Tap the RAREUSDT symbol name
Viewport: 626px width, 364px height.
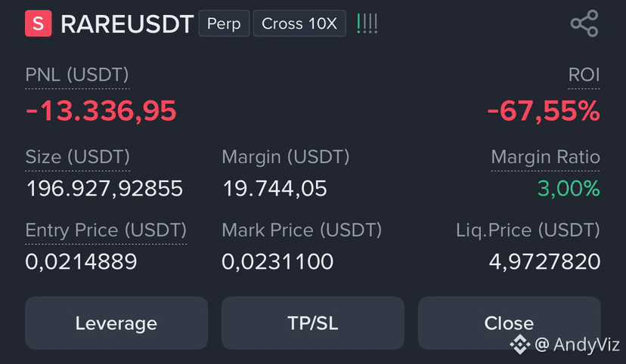tap(127, 24)
